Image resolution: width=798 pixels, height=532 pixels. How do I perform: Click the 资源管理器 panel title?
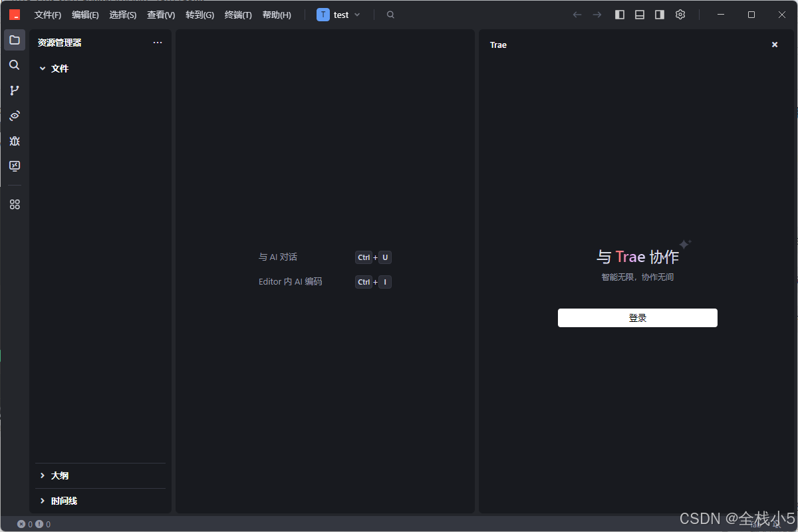tap(60, 43)
